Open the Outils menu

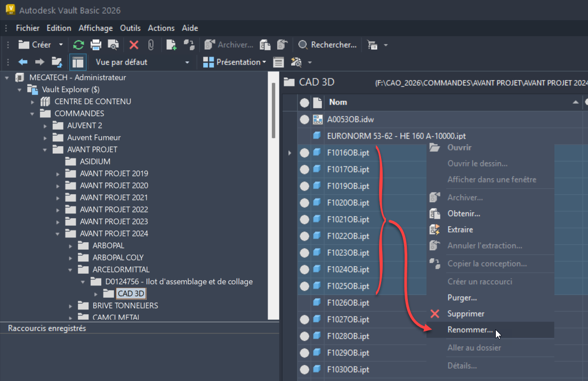point(130,28)
